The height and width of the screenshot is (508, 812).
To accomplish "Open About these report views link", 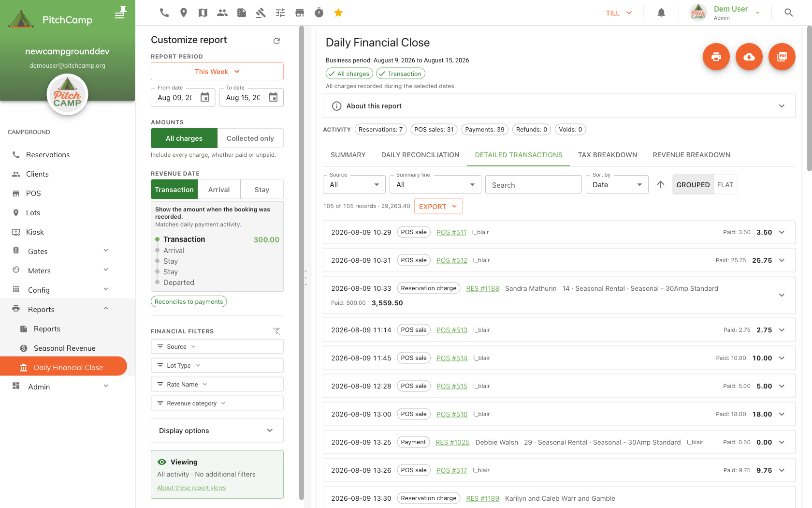I will (191, 488).
